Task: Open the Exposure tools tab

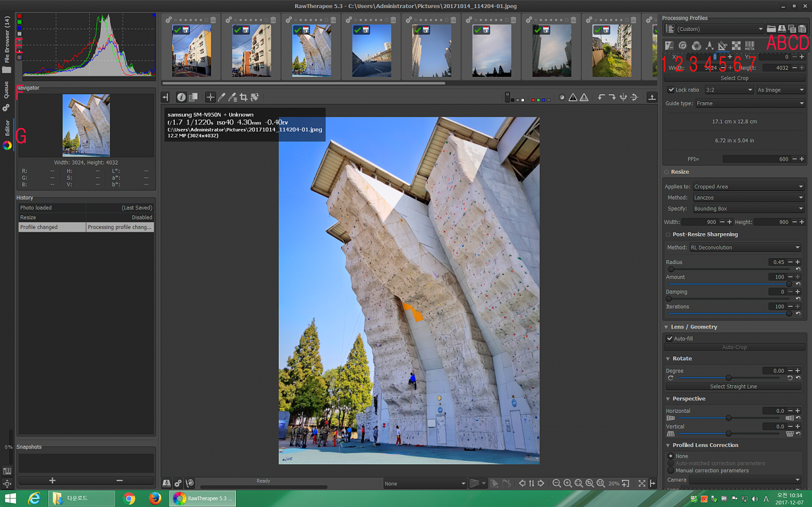Action: pyautogui.click(x=670, y=45)
